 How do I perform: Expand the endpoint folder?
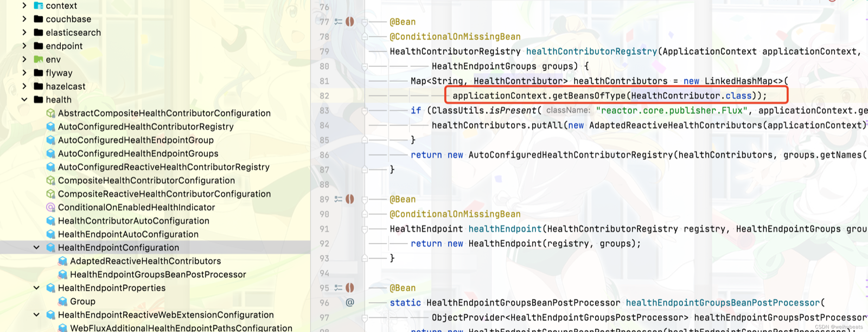[x=24, y=46]
